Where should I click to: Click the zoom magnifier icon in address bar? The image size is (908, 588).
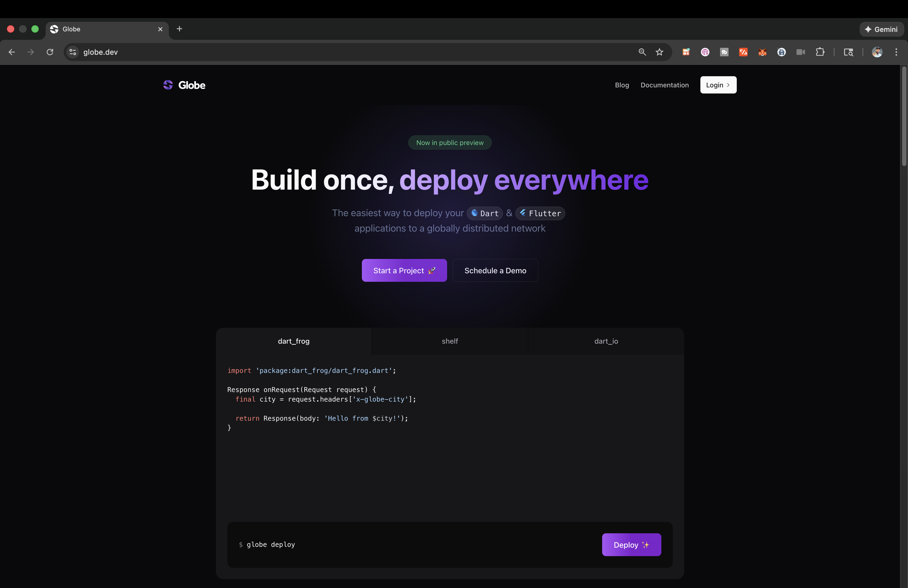[x=642, y=52]
